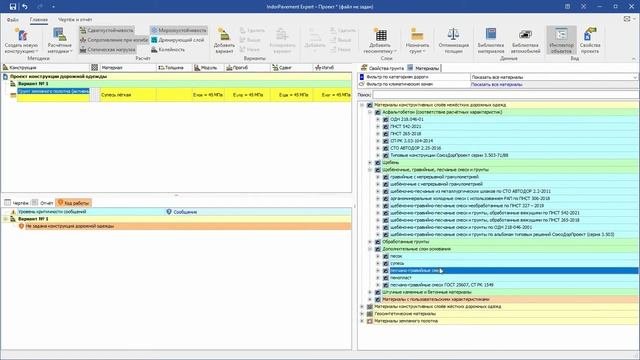Switch to the Материалы tab

pos(424,68)
